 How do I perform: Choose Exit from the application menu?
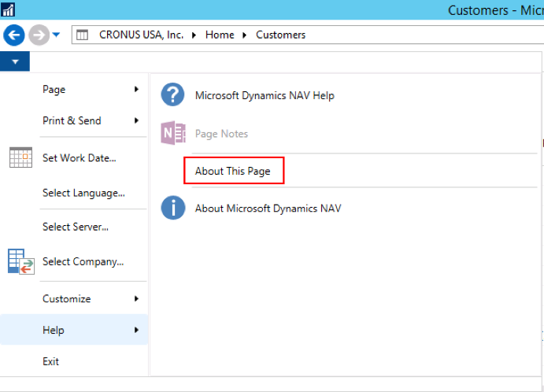tap(50, 361)
